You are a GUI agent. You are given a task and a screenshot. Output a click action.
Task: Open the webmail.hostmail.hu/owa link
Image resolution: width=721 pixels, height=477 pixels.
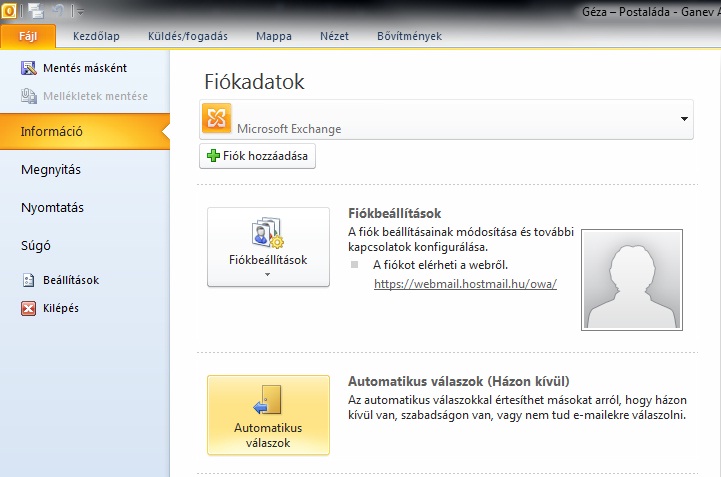coord(465,284)
